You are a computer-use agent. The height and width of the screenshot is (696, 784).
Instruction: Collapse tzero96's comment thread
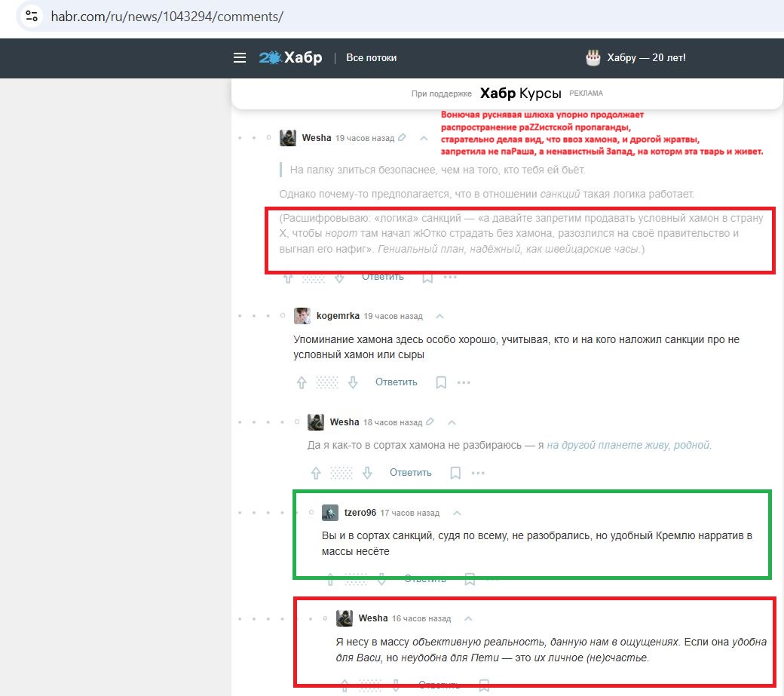(x=457, y=513)
